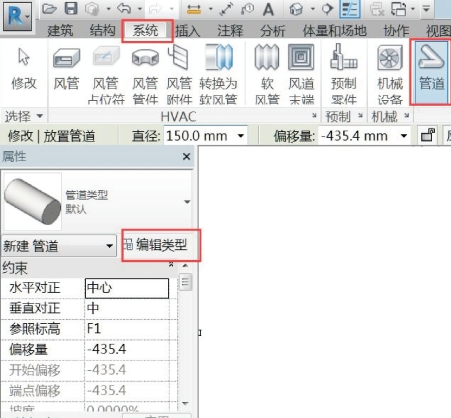This screenshot has height=418, width=451.
Task: Pick the 风道末端 air terminal tool
Action: coord(301,74)
